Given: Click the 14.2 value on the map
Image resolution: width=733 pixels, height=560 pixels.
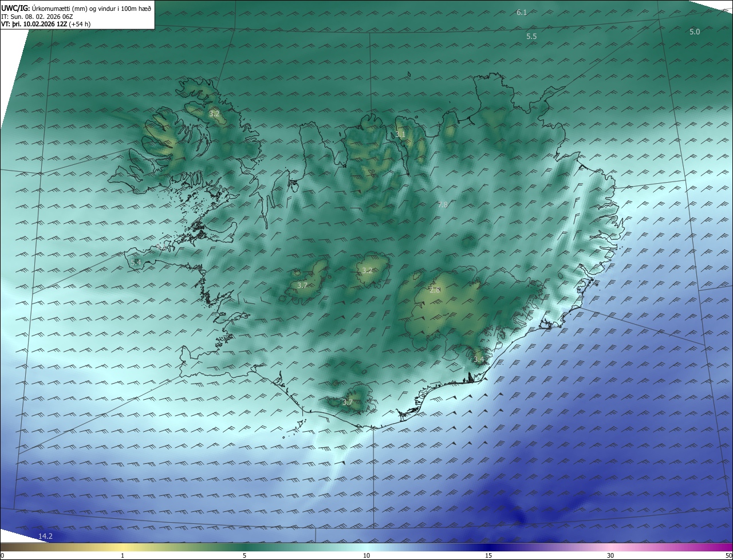Looking at the screenshot, I should (x=45, y=536).
